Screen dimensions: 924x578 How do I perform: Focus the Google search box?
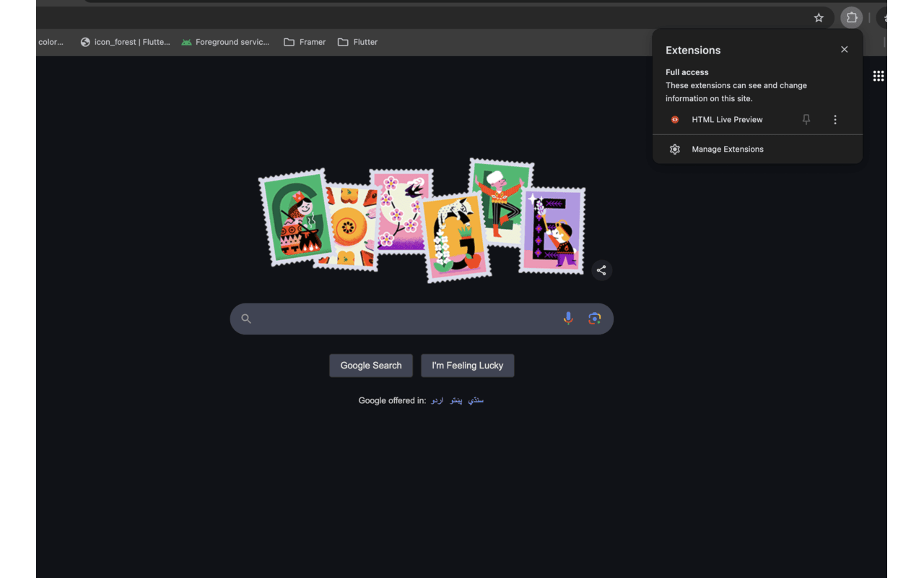click(x=422, y=319)
